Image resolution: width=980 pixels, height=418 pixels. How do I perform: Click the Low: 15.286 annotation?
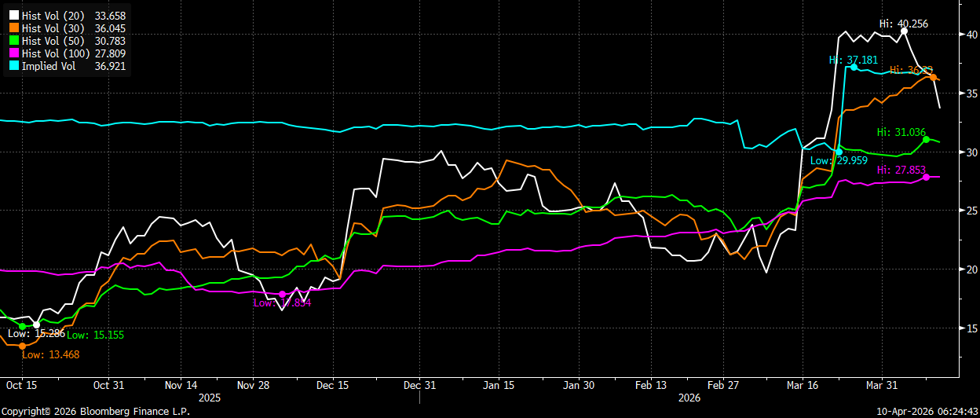[x=36, y=333]
